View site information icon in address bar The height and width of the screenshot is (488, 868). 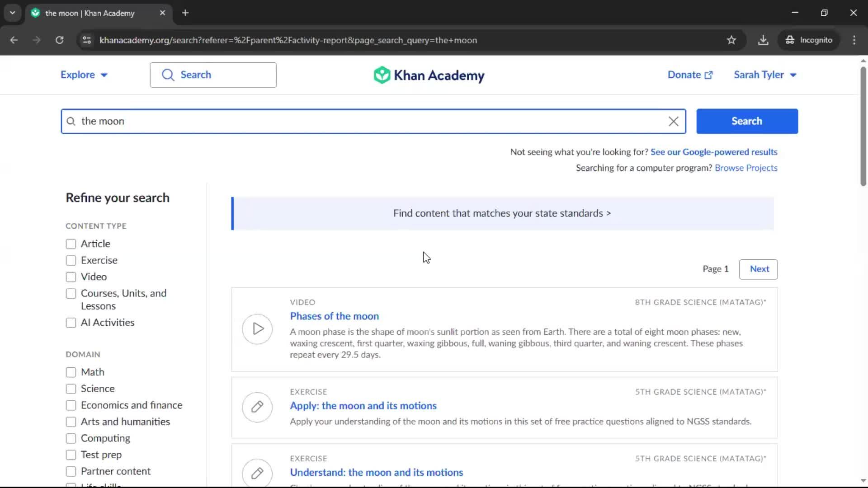[x=87, y=40]
